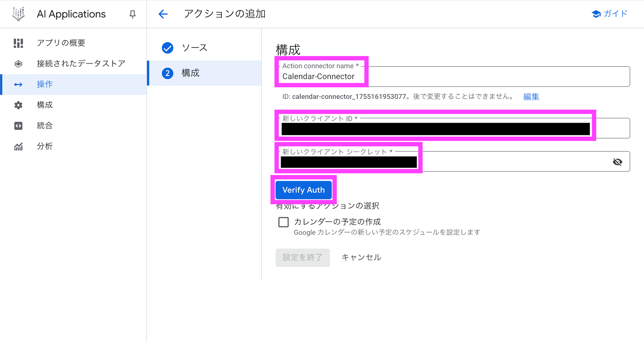Open 分析 in the sidebar

(x=73, y=146)
